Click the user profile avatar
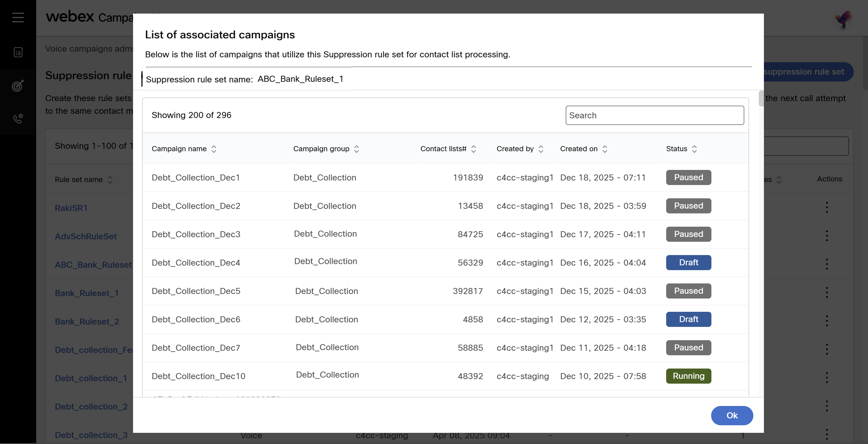Viewport: 868px width, 444px height. coord(843,20)
